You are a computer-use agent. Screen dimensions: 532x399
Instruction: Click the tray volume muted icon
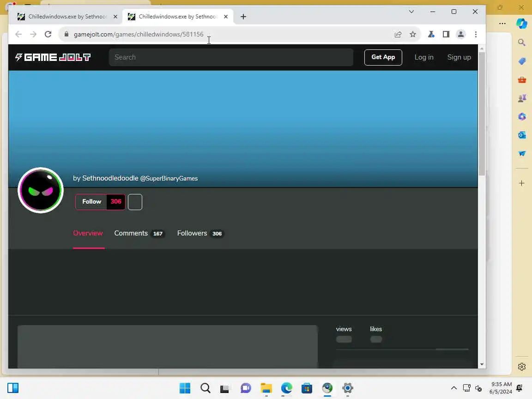pos(478,388)
